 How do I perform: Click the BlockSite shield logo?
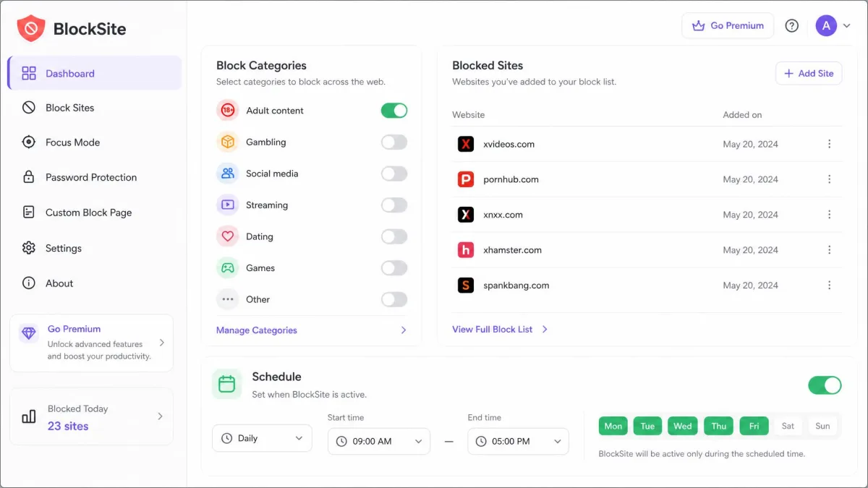(31, 28)
